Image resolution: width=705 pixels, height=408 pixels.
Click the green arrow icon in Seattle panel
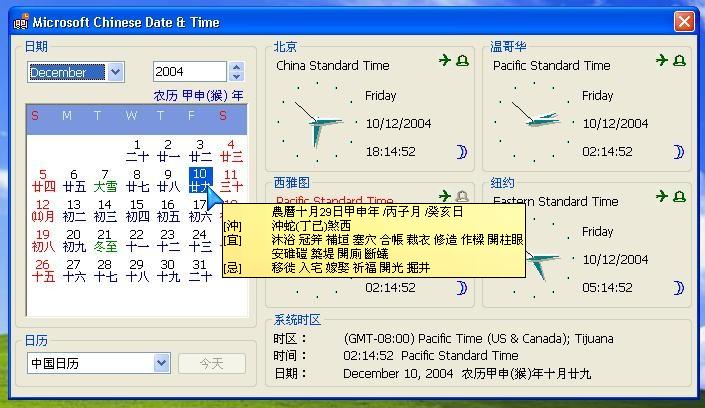coord(445,196)
